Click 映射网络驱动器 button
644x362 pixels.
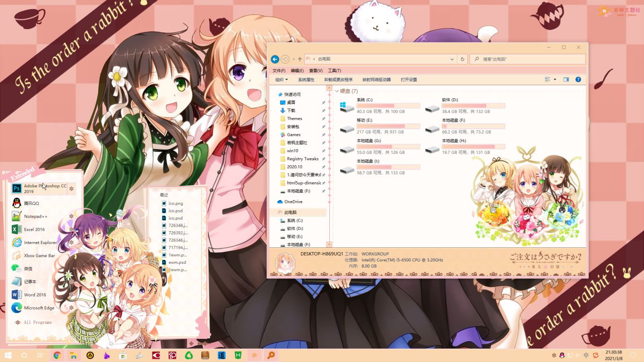(x=377, y=80)
